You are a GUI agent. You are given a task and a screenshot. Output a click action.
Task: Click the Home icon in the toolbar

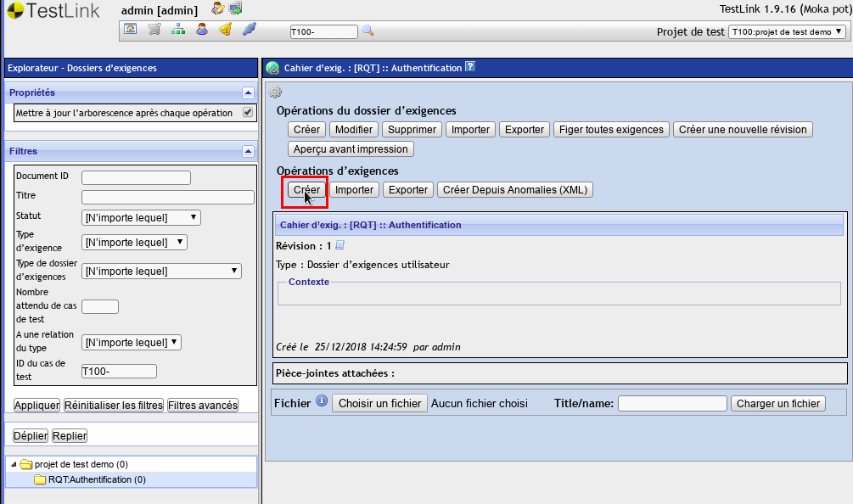tap(130, 30)
